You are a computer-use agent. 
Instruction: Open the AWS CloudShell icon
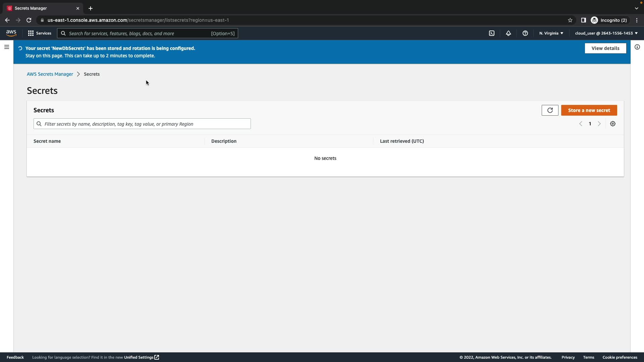click(x=492, y=33)
